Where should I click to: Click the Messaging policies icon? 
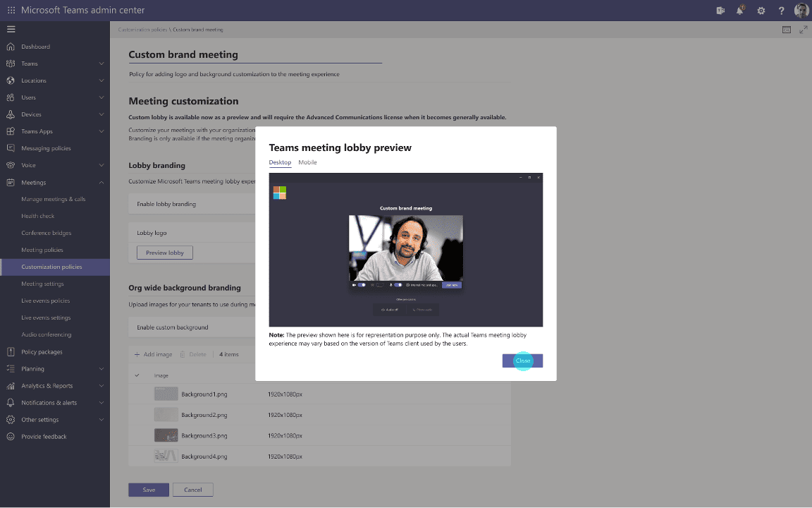(11, 148)
